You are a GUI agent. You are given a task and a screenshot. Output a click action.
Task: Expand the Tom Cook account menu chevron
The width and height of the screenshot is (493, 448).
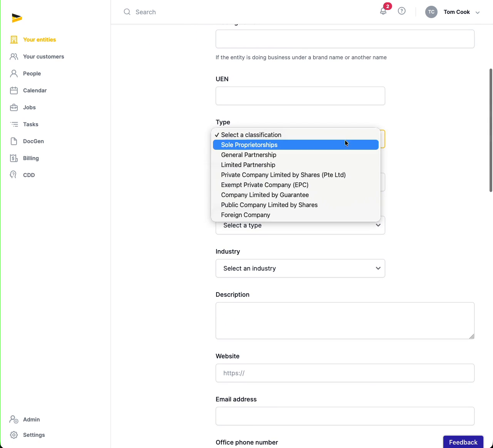point(478,12)
